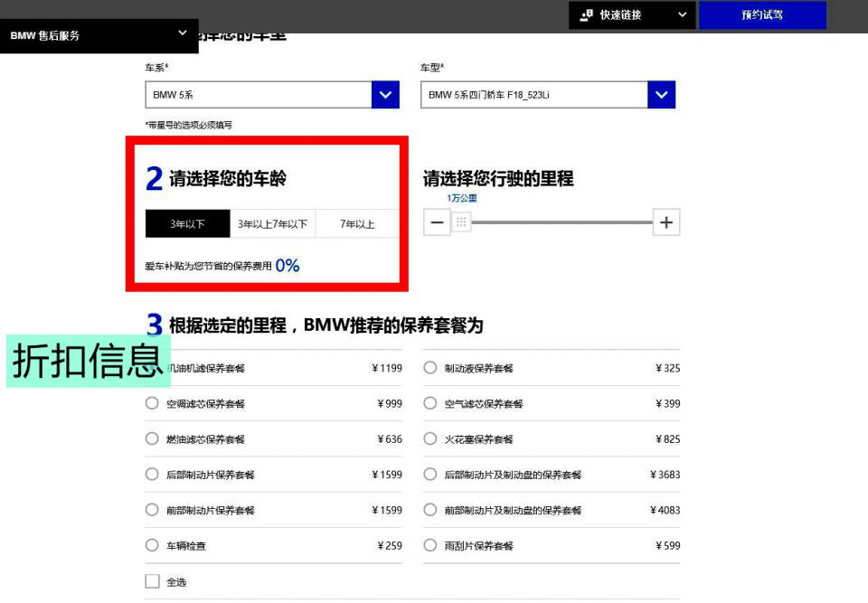Select 空调滤芯保养套餐 radio button
The height and width of the screenshot is (603, 868).
[152, 403]
